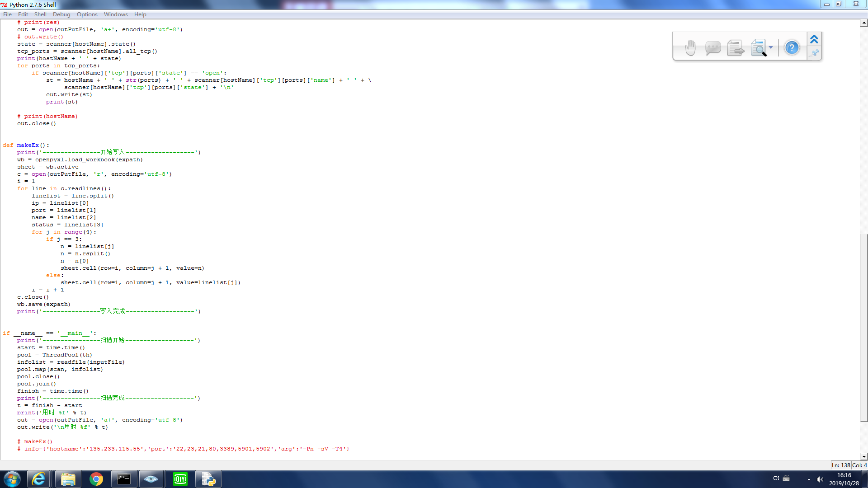Open the blue question mark help icon

[x=792, y=47]
